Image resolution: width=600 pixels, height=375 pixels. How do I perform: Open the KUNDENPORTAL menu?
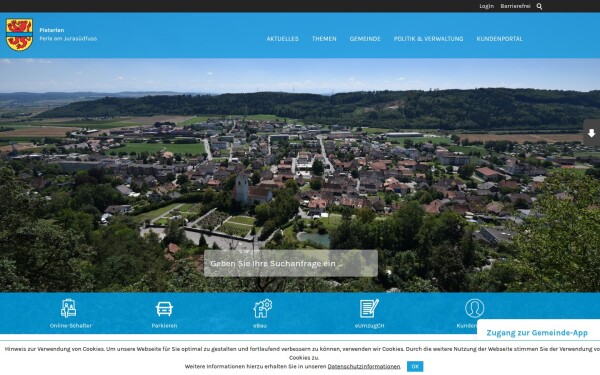(x=499, y=39)
